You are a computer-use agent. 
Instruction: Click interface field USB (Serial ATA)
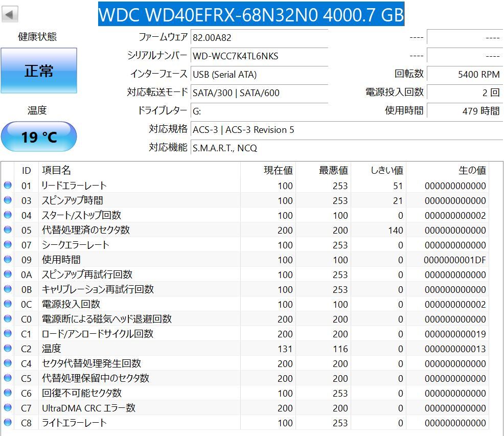[259, 74]
